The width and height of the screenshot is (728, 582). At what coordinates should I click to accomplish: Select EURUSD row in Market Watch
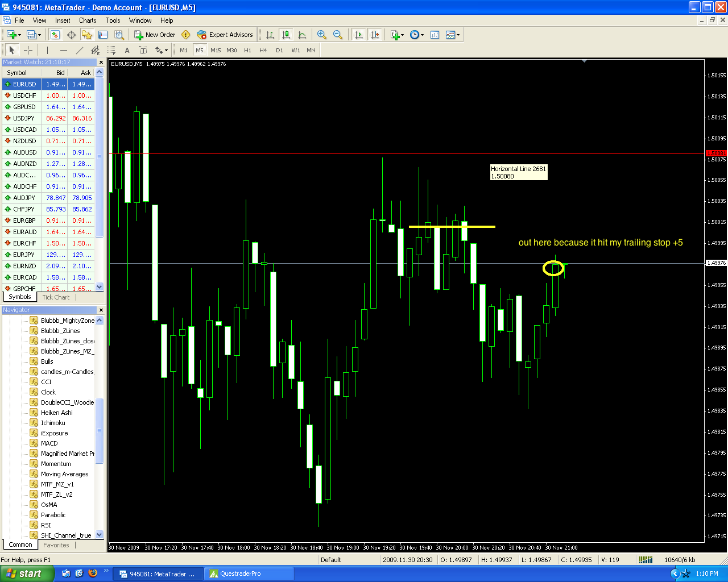48,84
